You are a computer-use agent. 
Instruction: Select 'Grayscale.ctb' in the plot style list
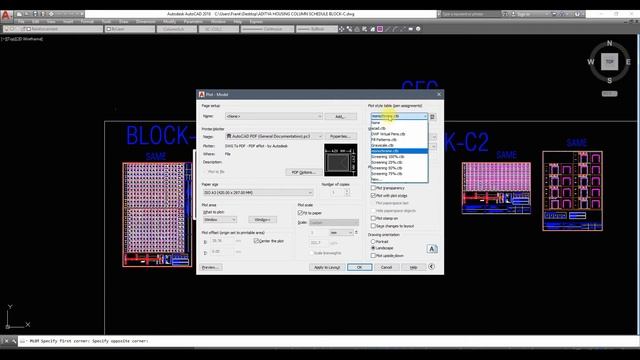click(x=399, y=145)
